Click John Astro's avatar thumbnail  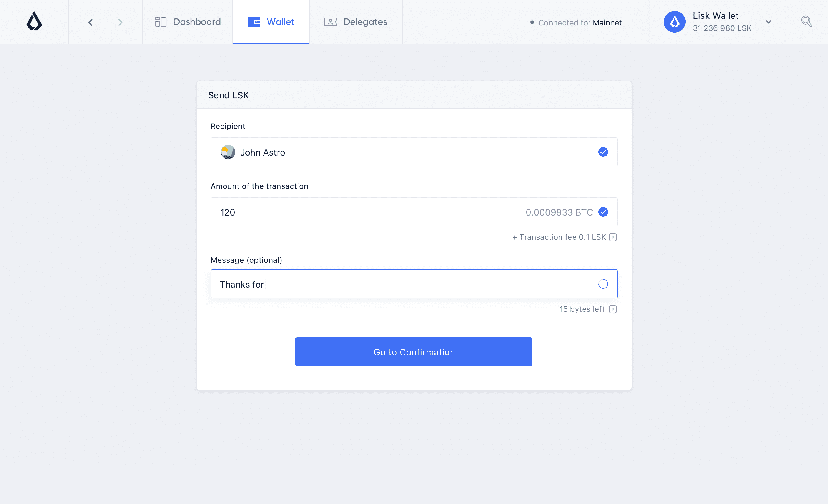point(228,152)
